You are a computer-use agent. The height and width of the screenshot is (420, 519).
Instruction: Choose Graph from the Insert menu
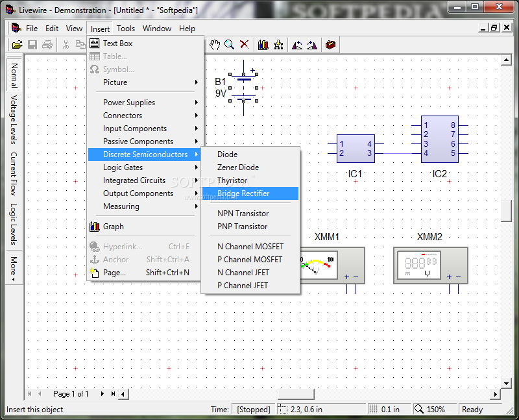(145, 227)
